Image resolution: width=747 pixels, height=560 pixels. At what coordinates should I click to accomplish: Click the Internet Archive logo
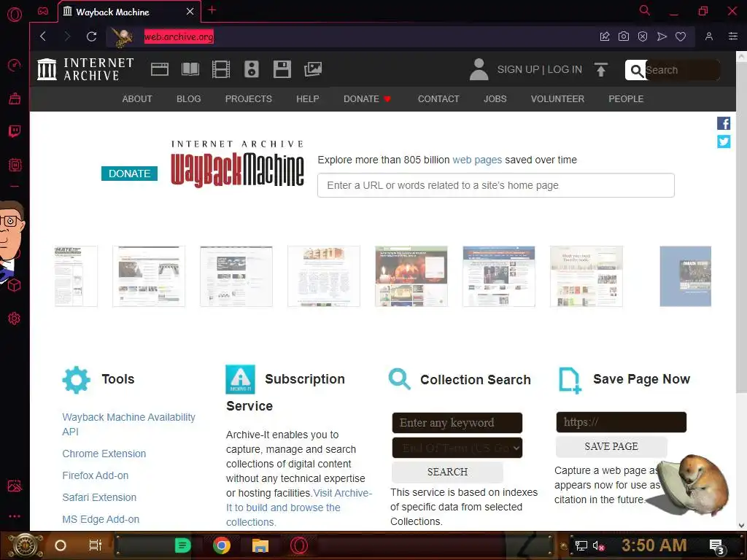pyautogui.click(x=85, y=69)
